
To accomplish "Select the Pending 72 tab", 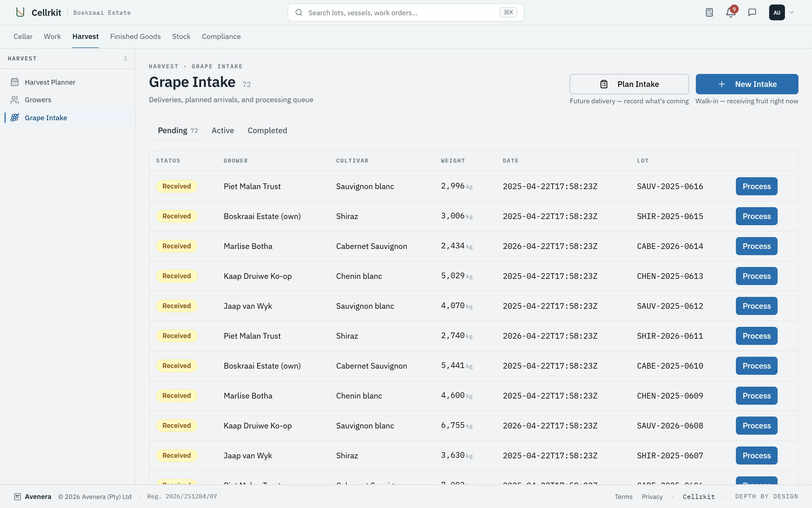I will coord(178,130).
